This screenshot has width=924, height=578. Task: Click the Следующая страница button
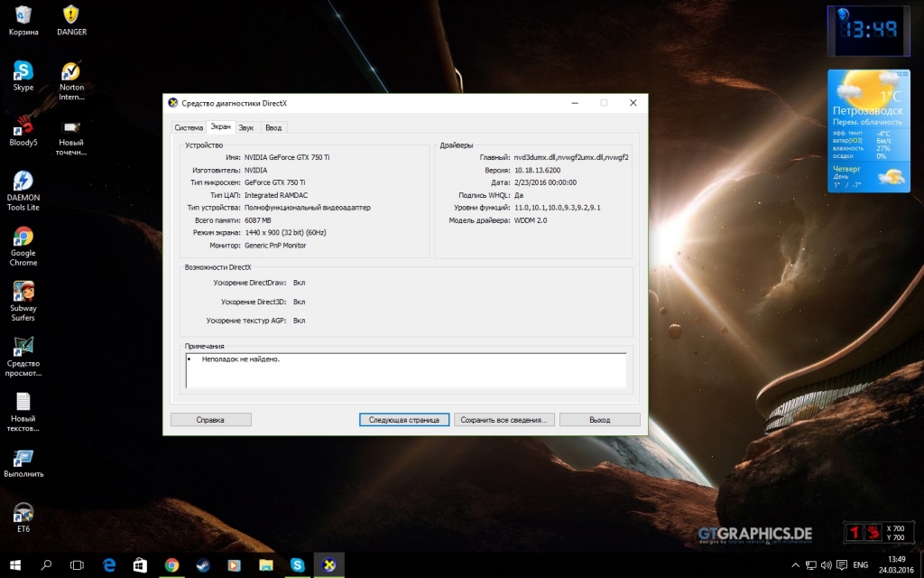pyautogui.click(x=403, y=420)
